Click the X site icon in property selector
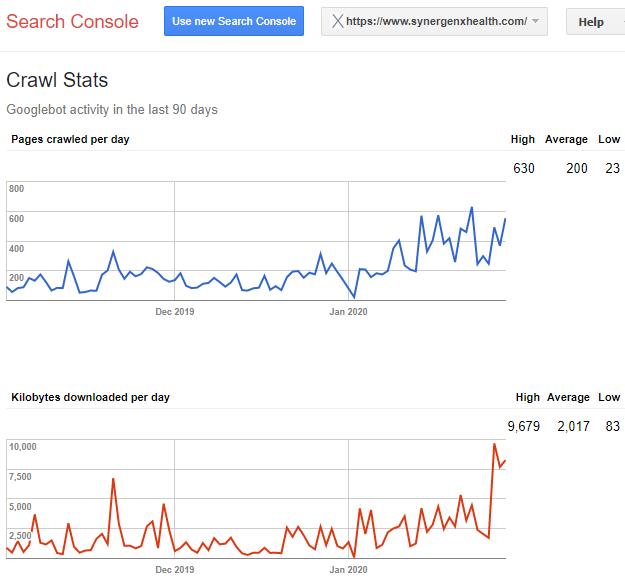 click(x=338, y=21)
